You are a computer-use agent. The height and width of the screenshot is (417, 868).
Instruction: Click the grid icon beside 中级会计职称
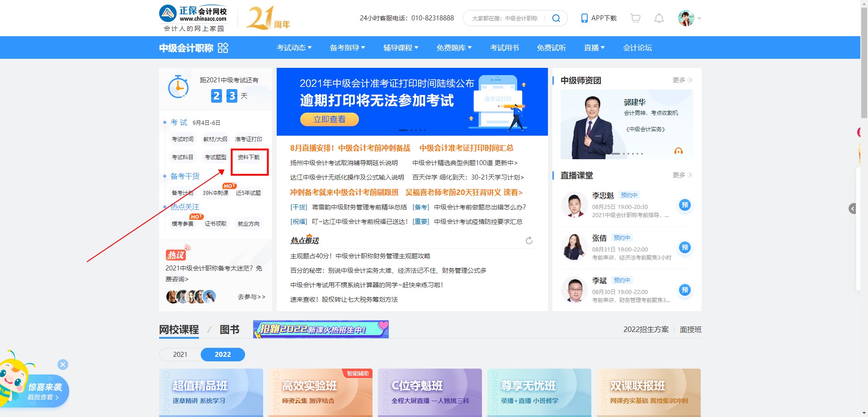click(x=222, y=47)
